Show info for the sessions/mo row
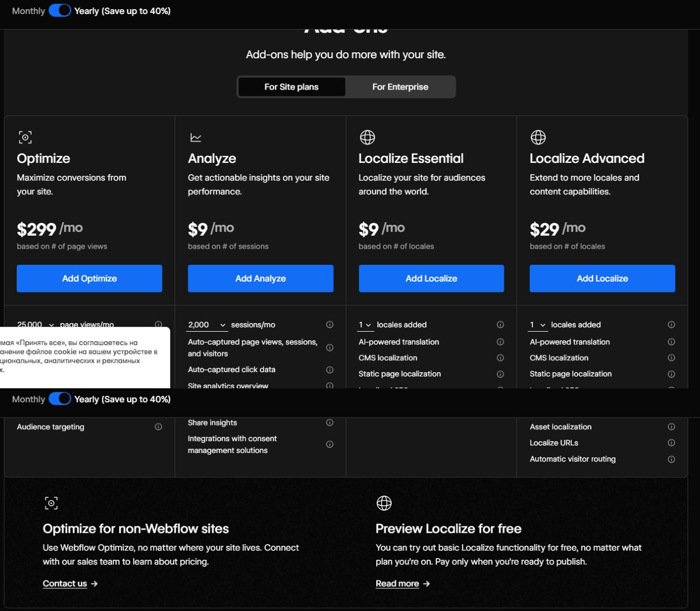Image resolution: width=700 pixels, height=611 pixels. (x=330, y=325)
